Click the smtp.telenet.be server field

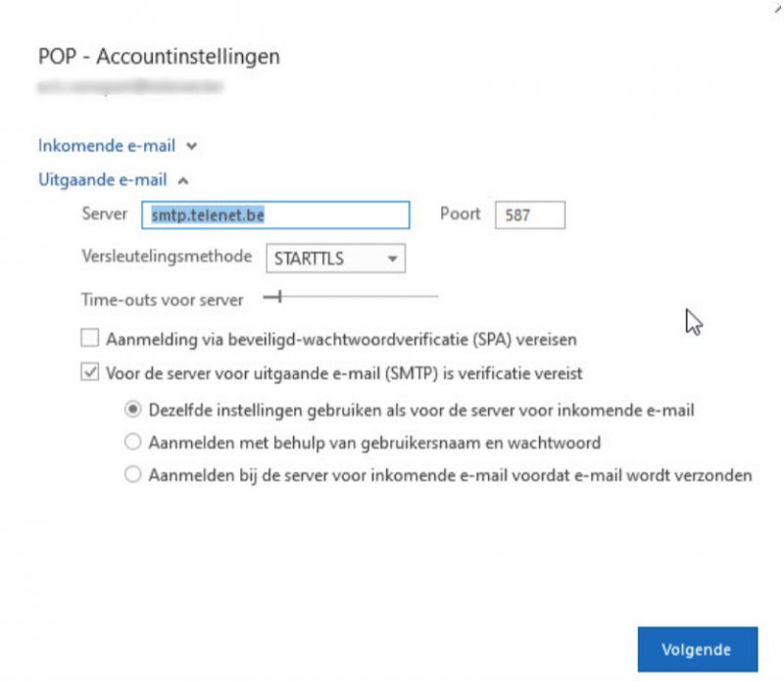click(x=274, y=215)
